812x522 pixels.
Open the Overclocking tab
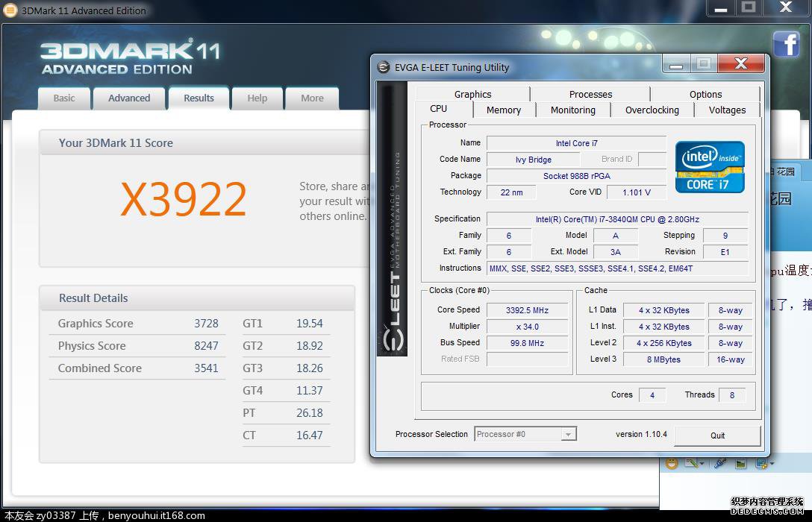tap(652, 110)
